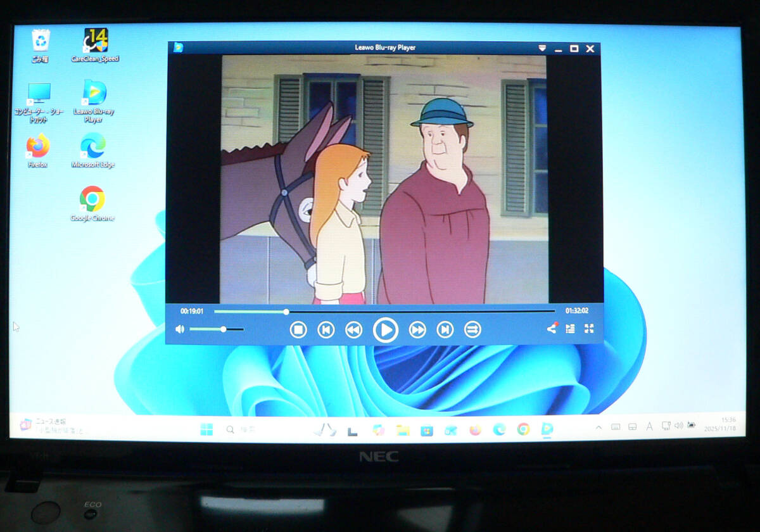Click the Leawo Blu-ray Player taskbar icon
Image resolution: width=760 pixels, height=532 pixels.
point(547,429)
